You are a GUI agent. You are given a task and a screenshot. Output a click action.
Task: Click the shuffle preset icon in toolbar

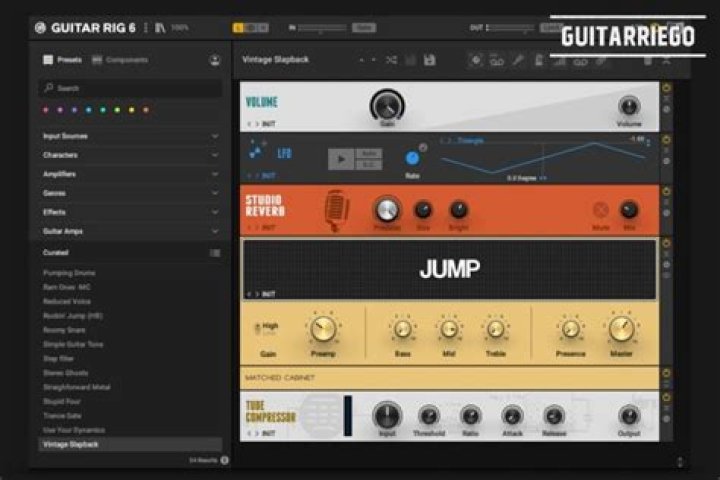pyautogui.click(x=391, y=60)
